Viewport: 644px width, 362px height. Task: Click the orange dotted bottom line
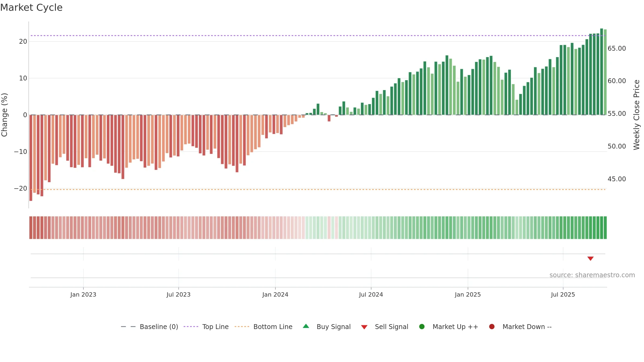[318, 190]
